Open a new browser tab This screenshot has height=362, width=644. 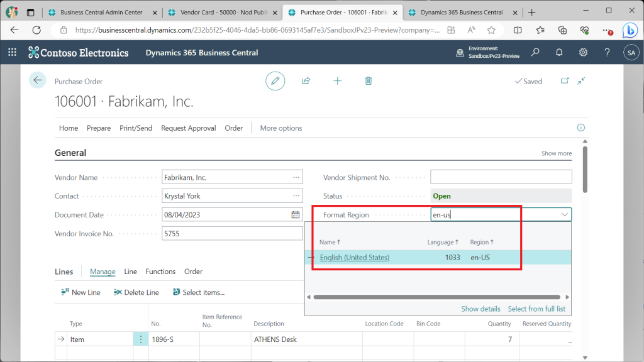point(532,13)
